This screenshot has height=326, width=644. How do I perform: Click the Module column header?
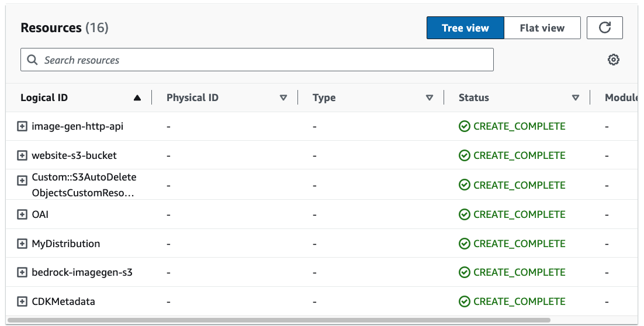[621, 98]
